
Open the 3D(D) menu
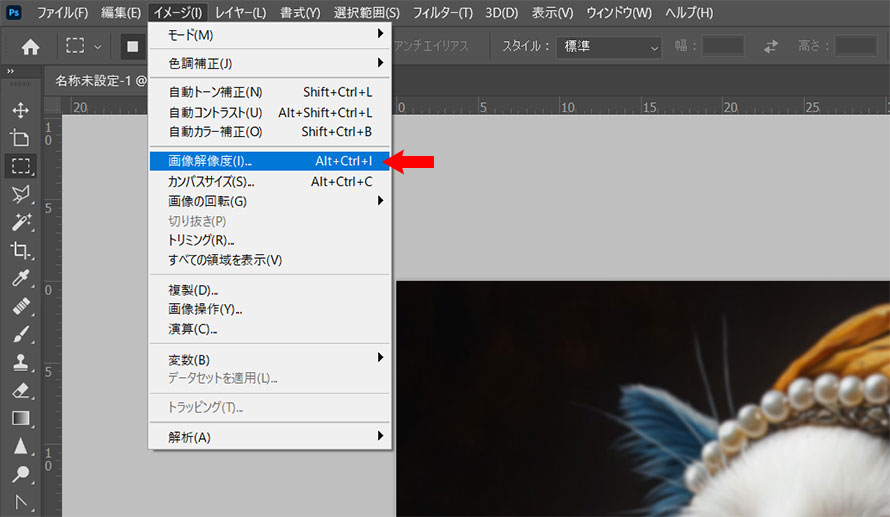pyautogui.click(x=501, y=12)
